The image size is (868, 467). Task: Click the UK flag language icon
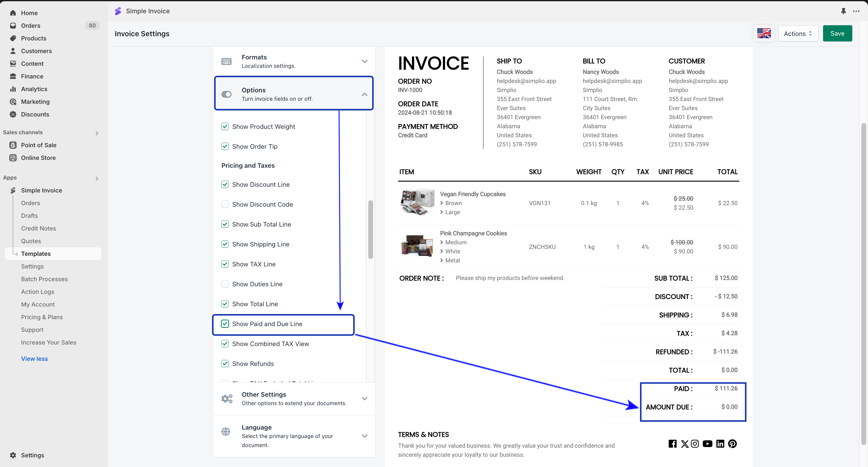coord(764,33)
